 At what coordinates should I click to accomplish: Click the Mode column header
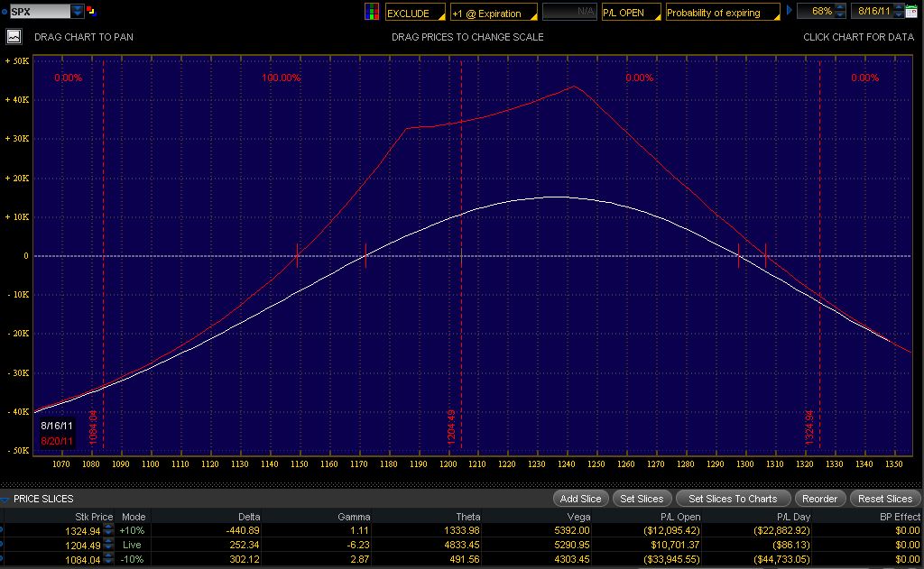(134, 517)
